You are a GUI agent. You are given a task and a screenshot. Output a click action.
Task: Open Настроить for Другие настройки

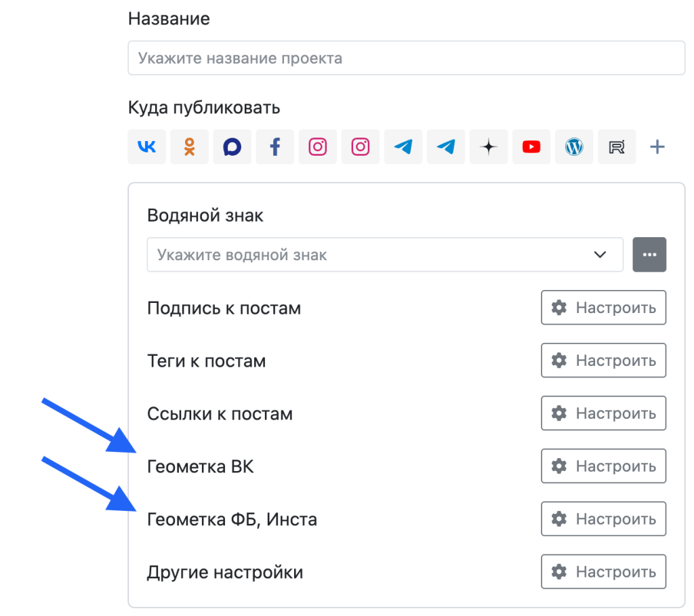click(603, 572)
